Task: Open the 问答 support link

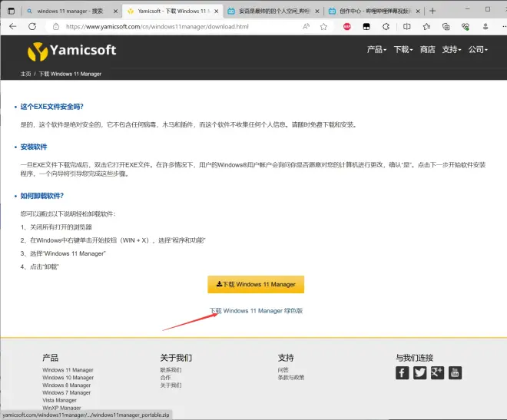Action: click(283, 370)
